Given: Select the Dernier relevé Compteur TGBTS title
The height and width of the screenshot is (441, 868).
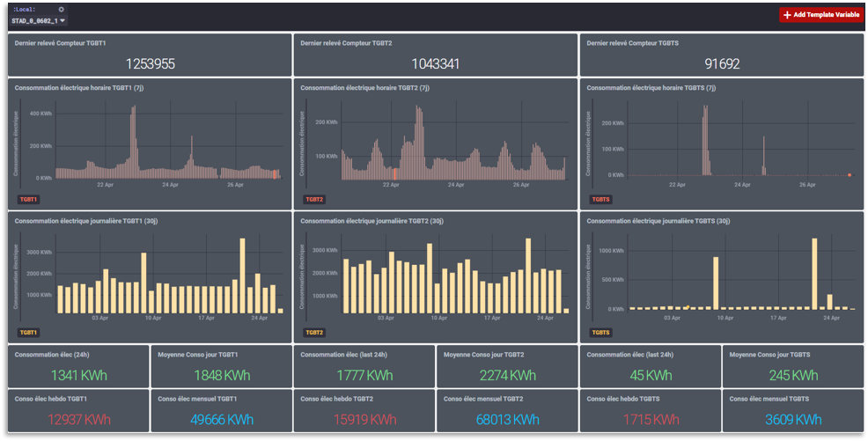Looking at the screenshot, I should click(632, 43).
